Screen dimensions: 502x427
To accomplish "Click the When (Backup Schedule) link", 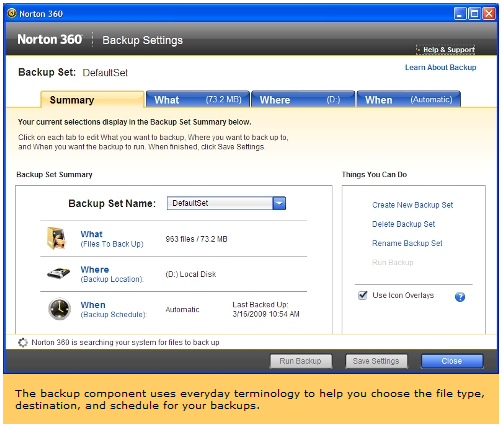I will pyautogui.click(x=113, y=309).
